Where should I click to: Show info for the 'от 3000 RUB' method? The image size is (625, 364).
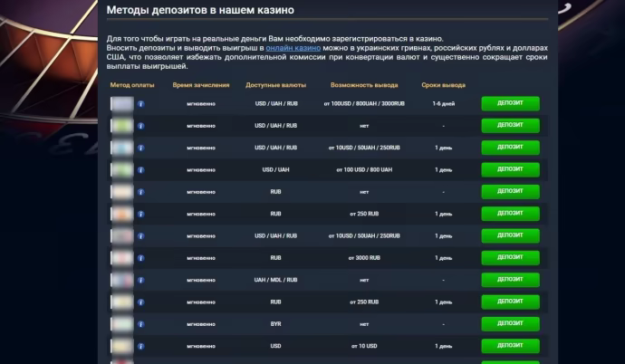point(141,258)
